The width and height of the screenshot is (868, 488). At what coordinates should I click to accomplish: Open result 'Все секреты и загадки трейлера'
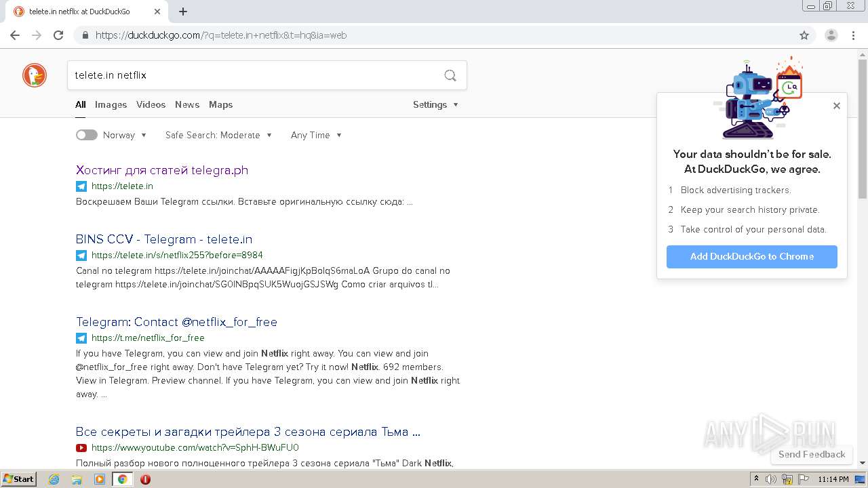point(248,432)
